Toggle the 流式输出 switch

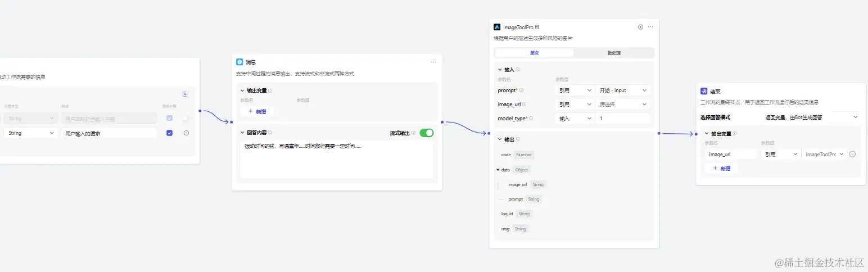(x=427, y=133)
